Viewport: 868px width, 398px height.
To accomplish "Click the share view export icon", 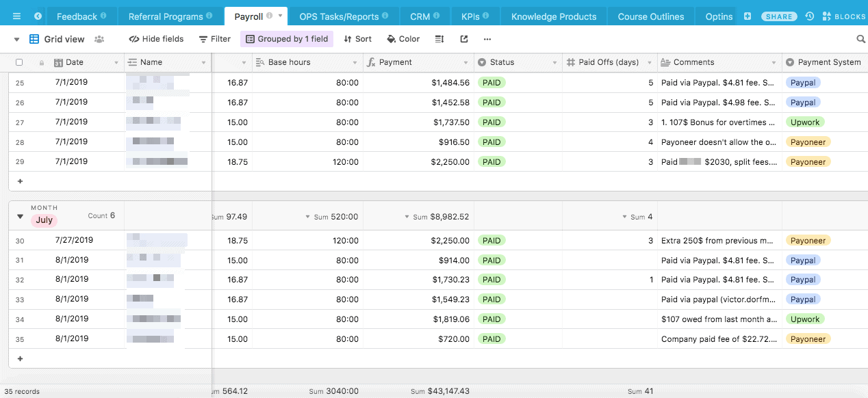I will pos(464,40).
